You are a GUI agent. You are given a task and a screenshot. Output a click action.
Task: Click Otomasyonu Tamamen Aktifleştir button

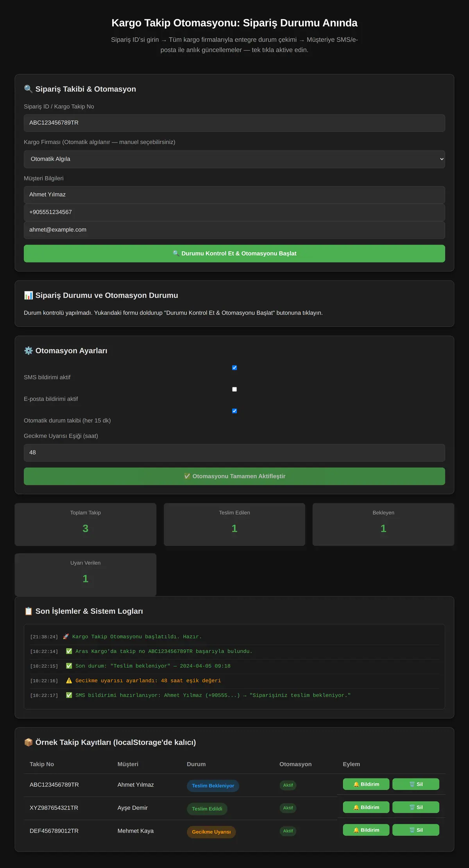pyautogui.click(x=234, y=476)
